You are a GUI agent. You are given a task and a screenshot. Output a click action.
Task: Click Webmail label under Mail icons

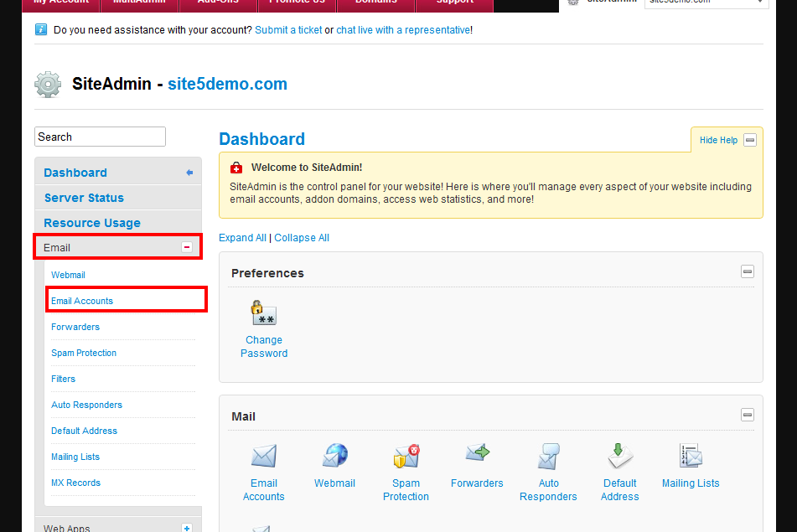(334, 483)
